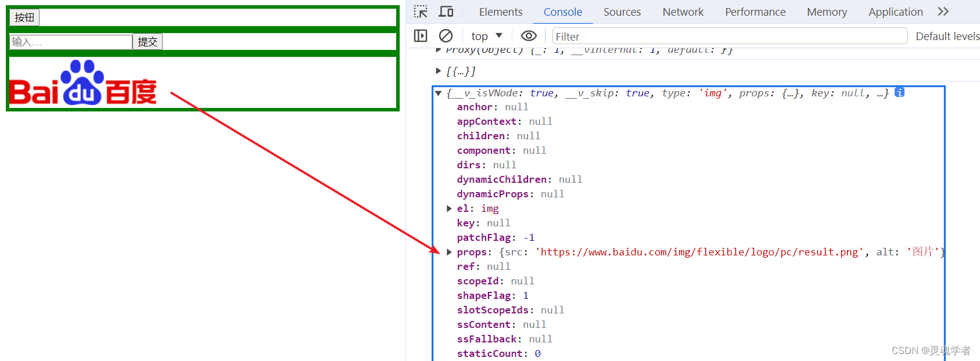Click the baidu.com result.png src URL string

[x=699, y=252]
